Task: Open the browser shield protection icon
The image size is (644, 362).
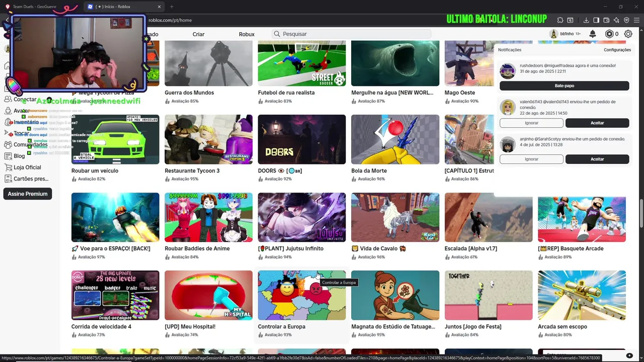Action: 626,20
